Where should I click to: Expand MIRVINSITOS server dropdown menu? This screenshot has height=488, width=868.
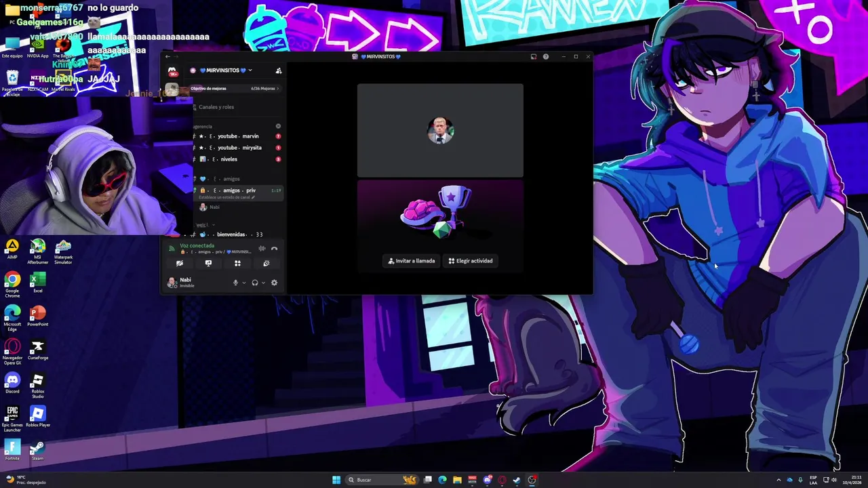(250, 70)
